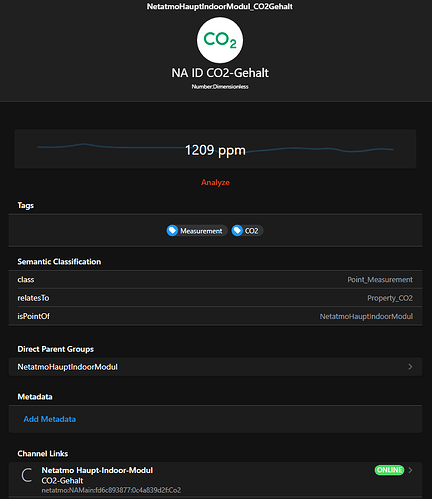Expand the NetatmoHauptIndoorModul parent group chevron
The width and height of the screenshot is (432, 499).
pyautogui.click(x=410, y=367)
